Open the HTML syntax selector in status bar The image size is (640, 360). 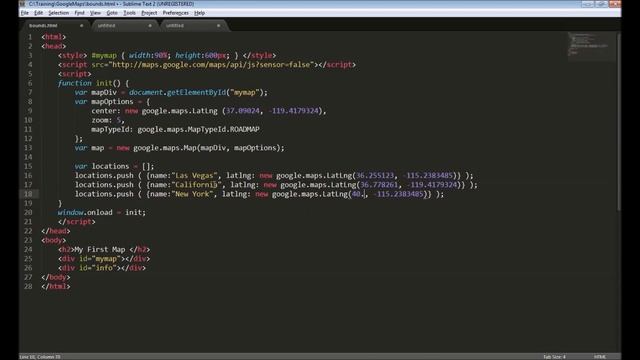point(600,357)
